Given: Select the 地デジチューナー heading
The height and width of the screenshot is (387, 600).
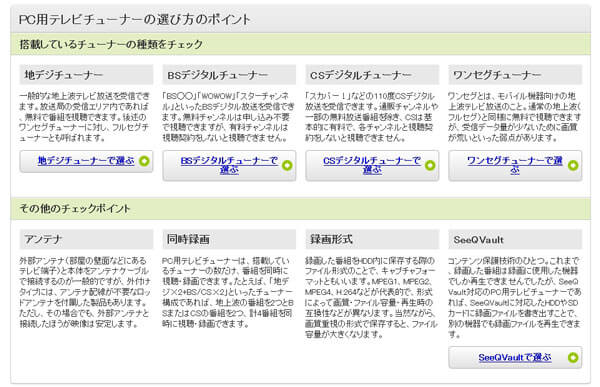Looking at the screenshot, I should click(86, 75).
